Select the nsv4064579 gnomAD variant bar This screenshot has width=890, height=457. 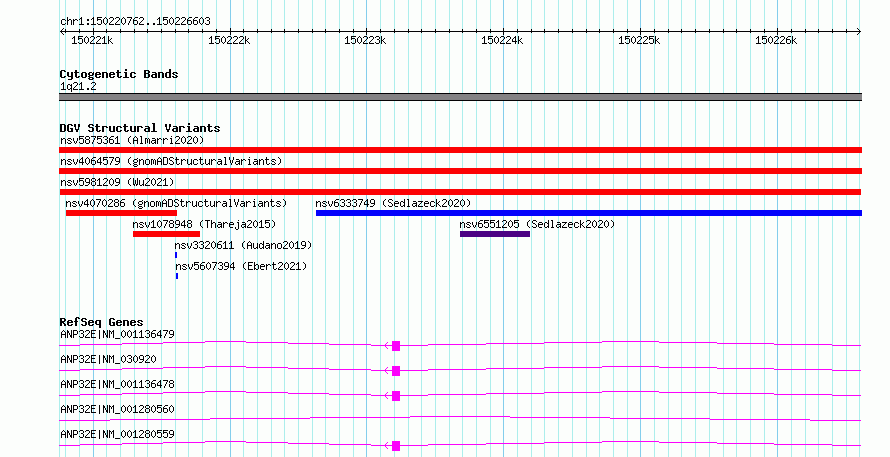click(460, 171)
